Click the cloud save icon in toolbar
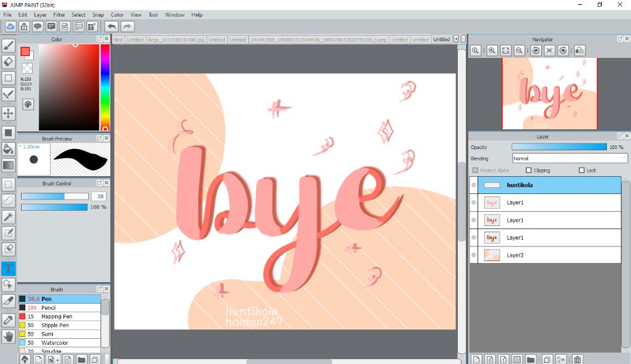Screen dimensions: 631x364 (x=10, y=26)
